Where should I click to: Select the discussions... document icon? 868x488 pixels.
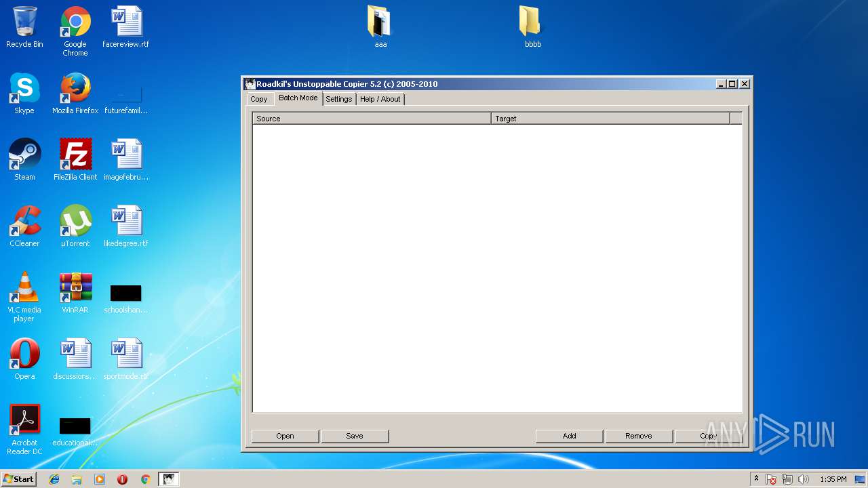75,359
